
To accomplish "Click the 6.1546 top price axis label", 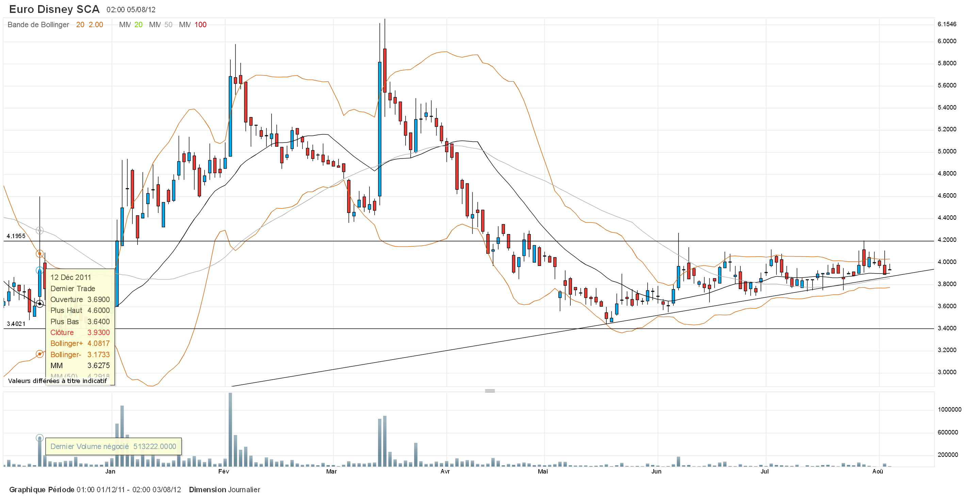I will pos(947,24).
